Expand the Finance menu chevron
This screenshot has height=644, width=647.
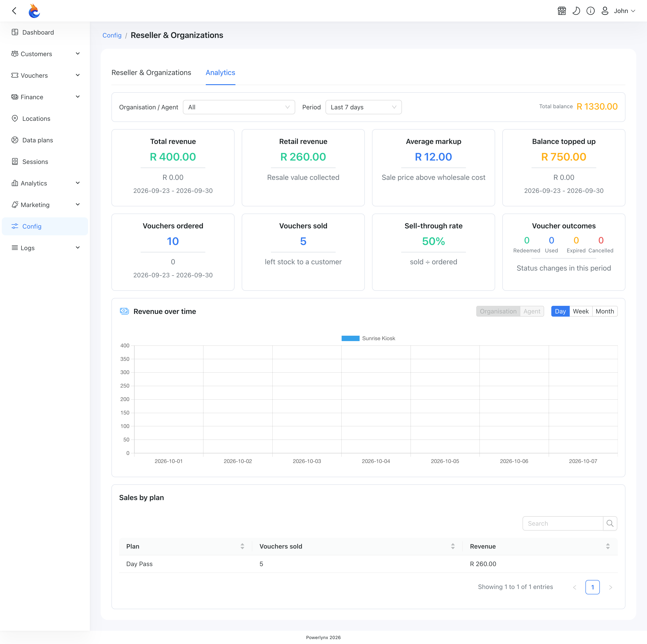click(78, 97)
